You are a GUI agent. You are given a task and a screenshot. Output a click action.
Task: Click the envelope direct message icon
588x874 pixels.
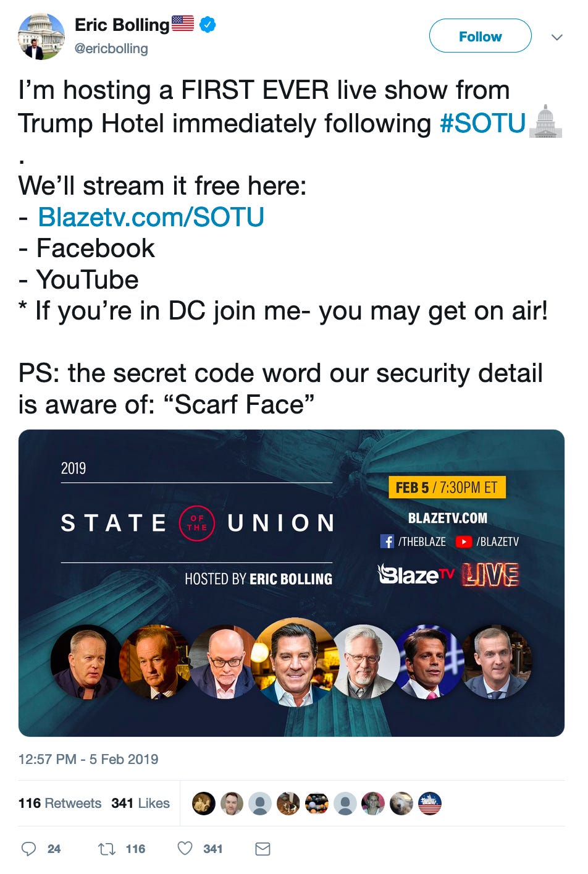tap(262, 849)
